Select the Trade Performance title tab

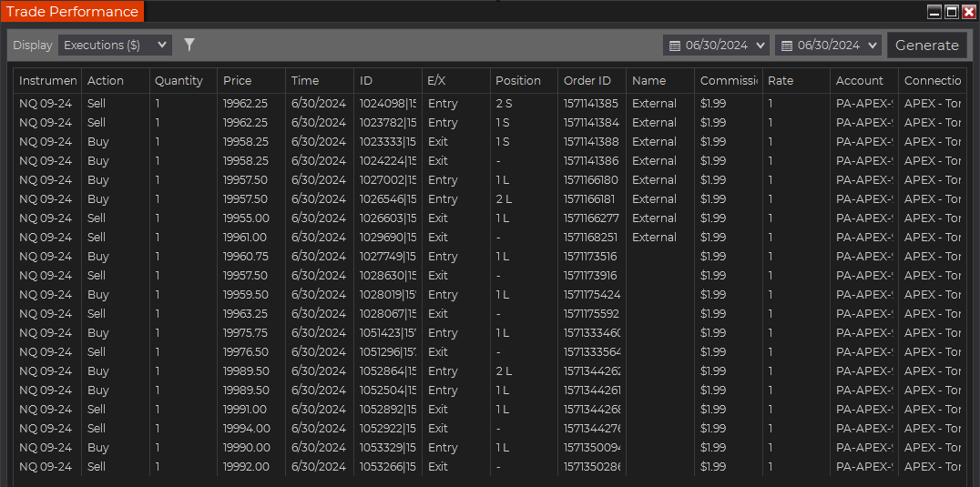point(73,12)
